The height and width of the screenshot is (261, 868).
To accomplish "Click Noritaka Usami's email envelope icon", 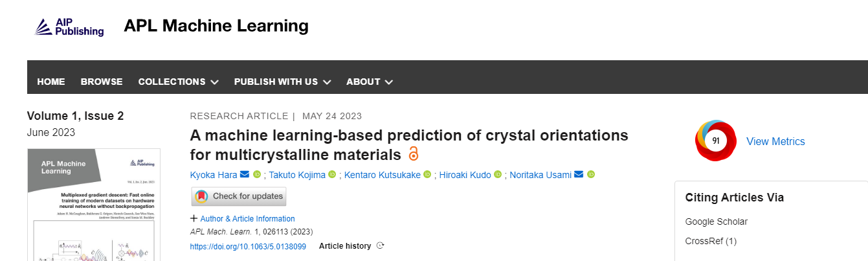I will tap(579, 174).
